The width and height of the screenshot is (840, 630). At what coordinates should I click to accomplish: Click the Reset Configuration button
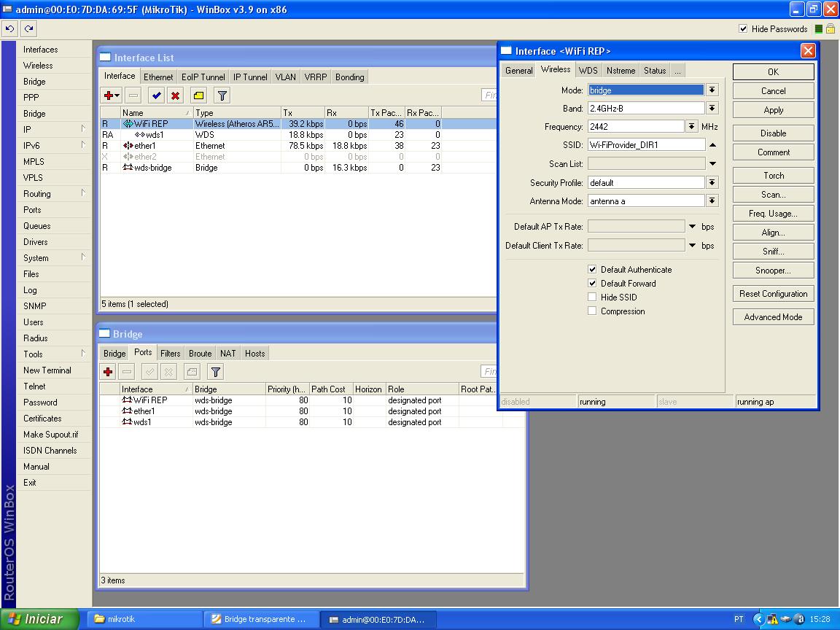coord(773,294)
